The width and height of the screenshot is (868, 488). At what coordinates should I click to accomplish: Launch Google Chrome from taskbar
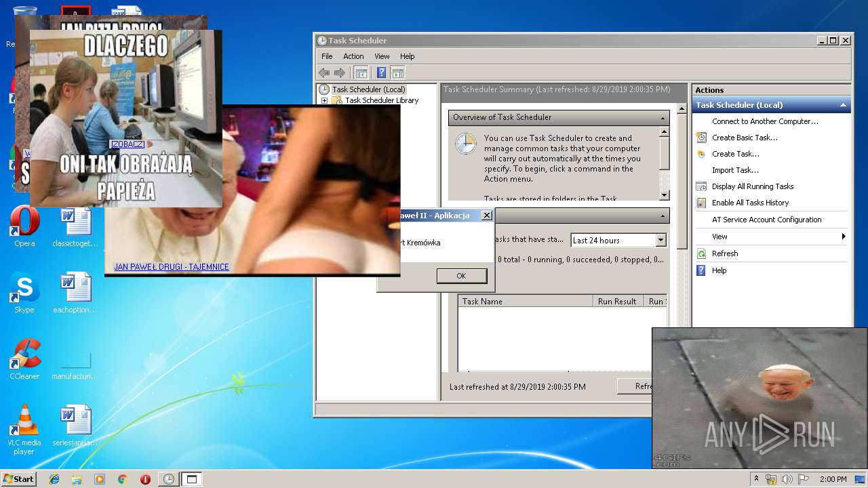122,479
